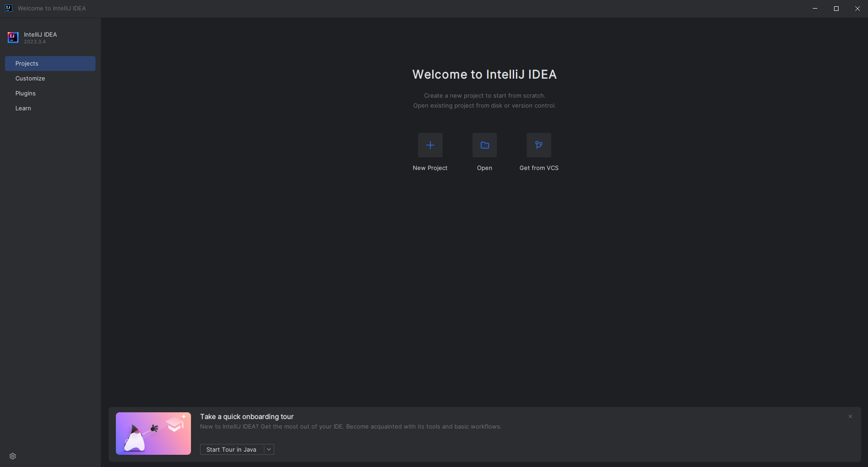Click the New Project plus icon
Screen dimensions: 868x467
coord(430,145)
